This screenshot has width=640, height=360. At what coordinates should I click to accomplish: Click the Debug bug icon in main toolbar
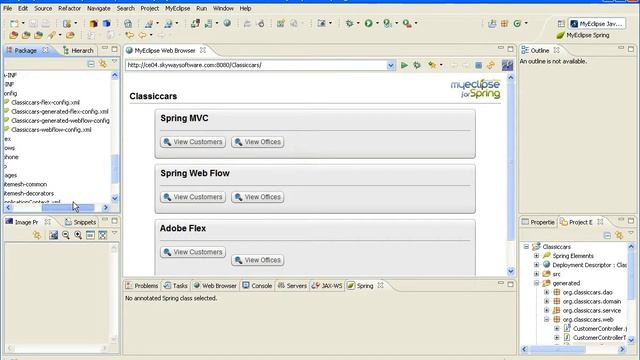coord(349,23)
